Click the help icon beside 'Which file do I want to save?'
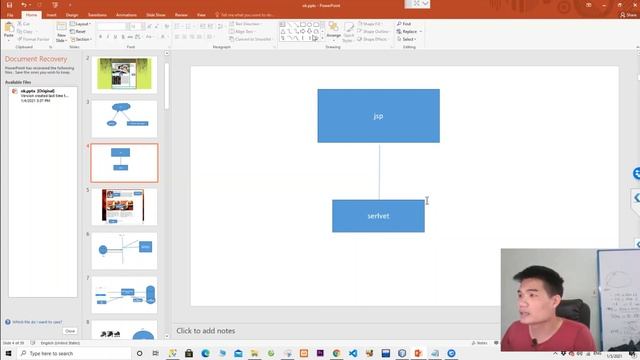Image resolution: width=640 pixels, height=360 pixels. click(x=8, y=322)
